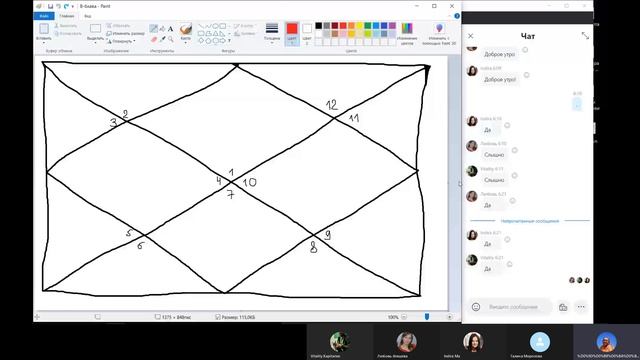640x360 pixels.
Task: Click the Resize image icon
Action: 109,33
